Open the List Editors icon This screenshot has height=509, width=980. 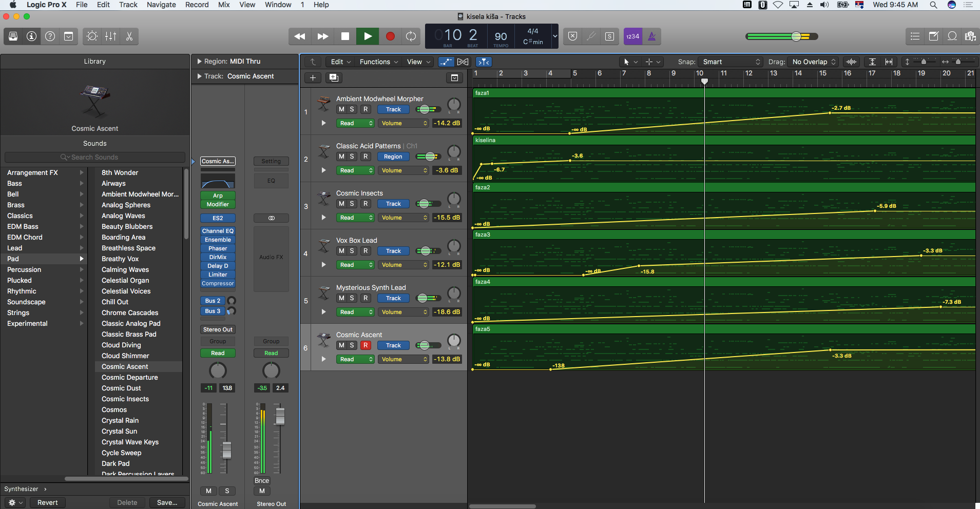(x=915, y=36)
